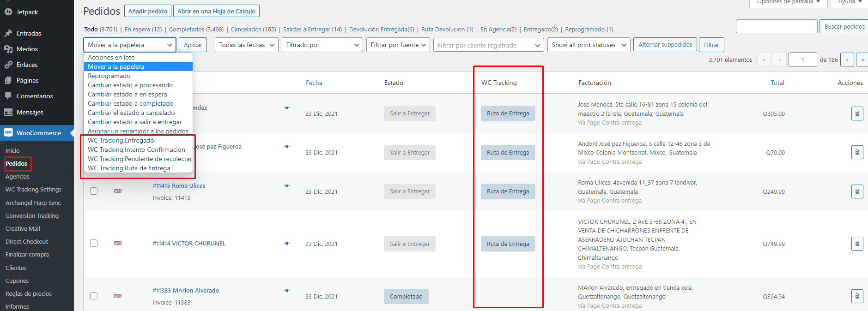Choose WC Tracking:Ruta de Entrega option
868x311 pixels.
[x=138, y=168]
